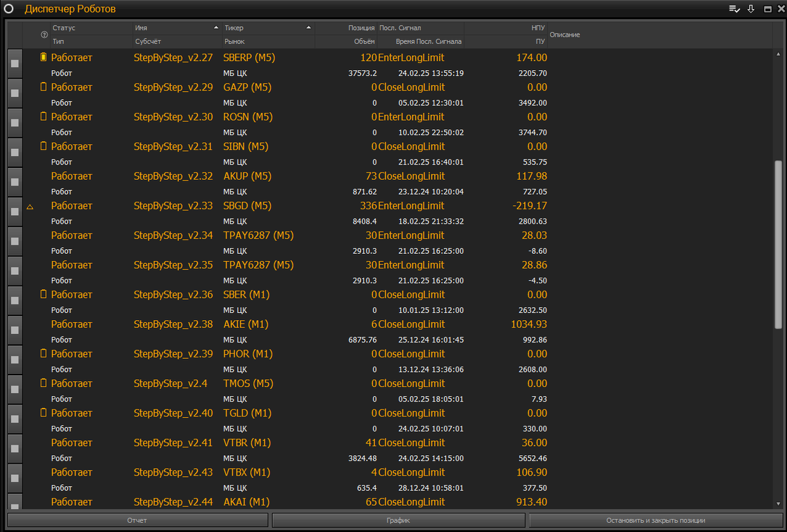
Task: Stop the StepByStep_v2.38 AKIE robot
Action: [14, 331]
